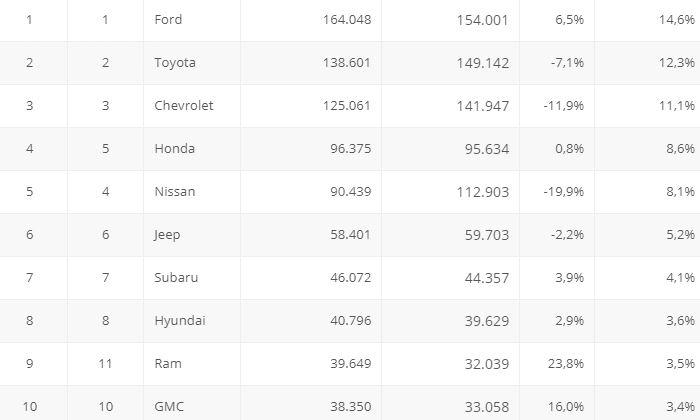Select Hyundai's 2,9% change cell
The height and width of the screenshot is (420, 700).
click(570, 321)
